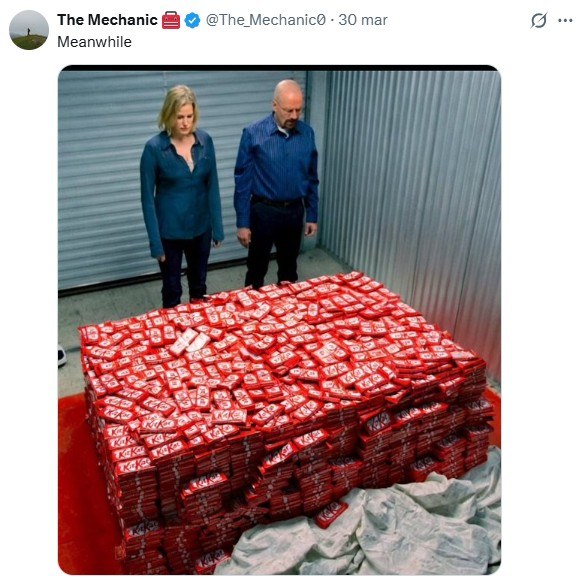Click the blue verified badge
This screenshot has width=579, height=580.
click(192, 20)
